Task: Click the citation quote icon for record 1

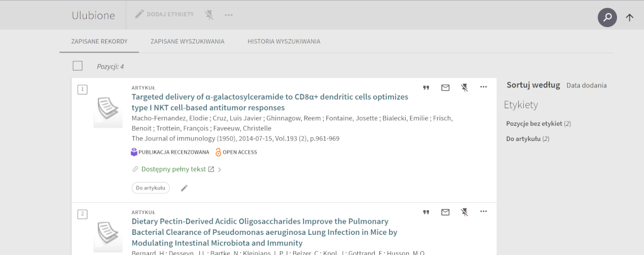Action: click(x=426, y=88)
